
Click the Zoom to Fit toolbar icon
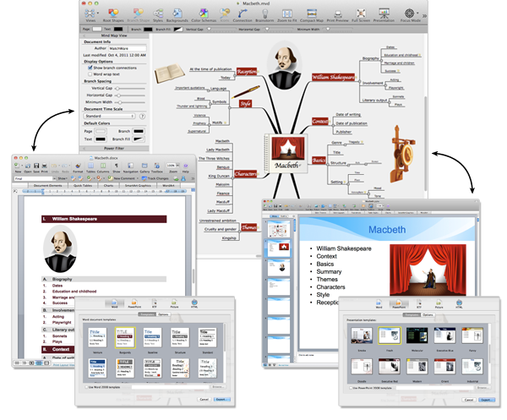[287, 14]
